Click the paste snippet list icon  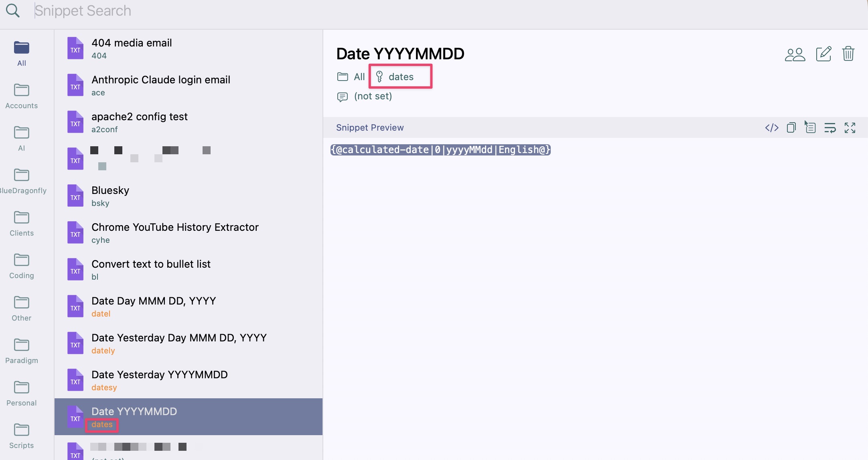click(810, 128)
